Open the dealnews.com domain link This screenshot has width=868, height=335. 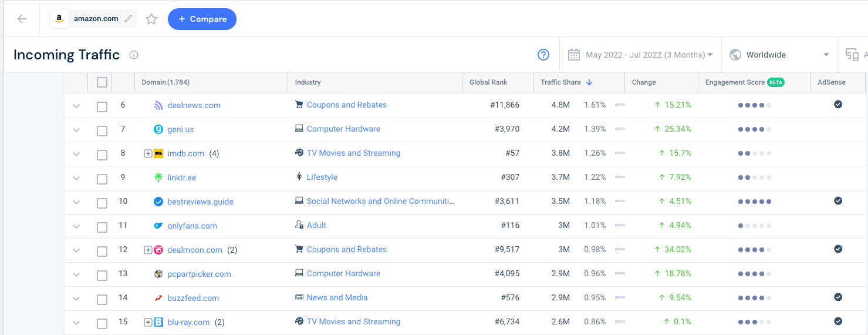coord(194,105)
